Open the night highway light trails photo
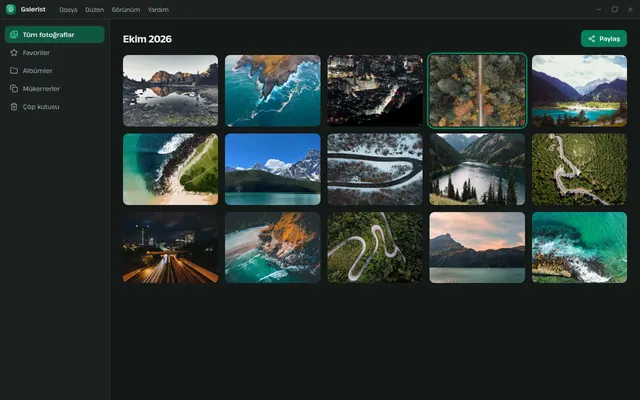 [x=171, y=247]
